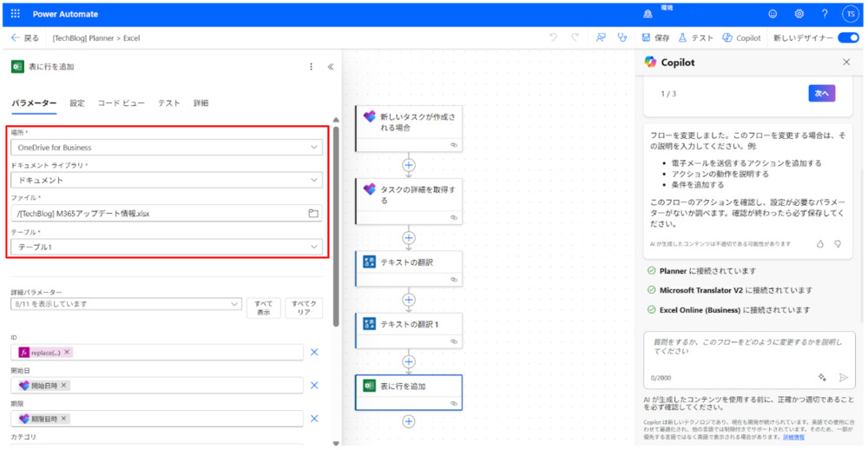The image size is (868, 450).
Task: Open the help question mark icon
Action: pos(825,15)
